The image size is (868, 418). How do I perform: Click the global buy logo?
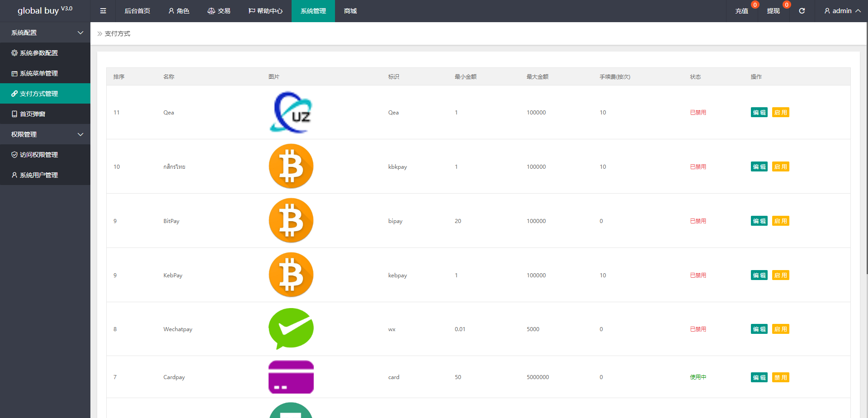tap(45, 10)
